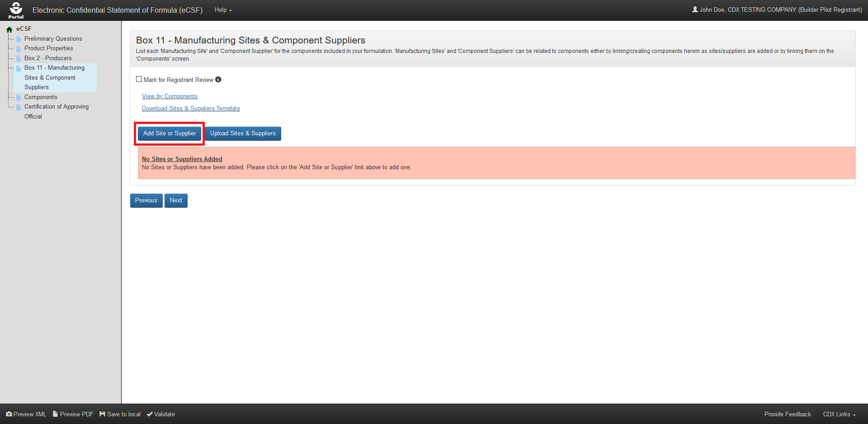This screenshot has width=868, height=424.
Task: Click the Next button
Action: click(x=176, y=200)
